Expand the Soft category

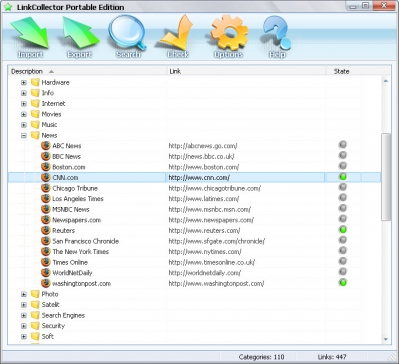[x=24, y=337]
